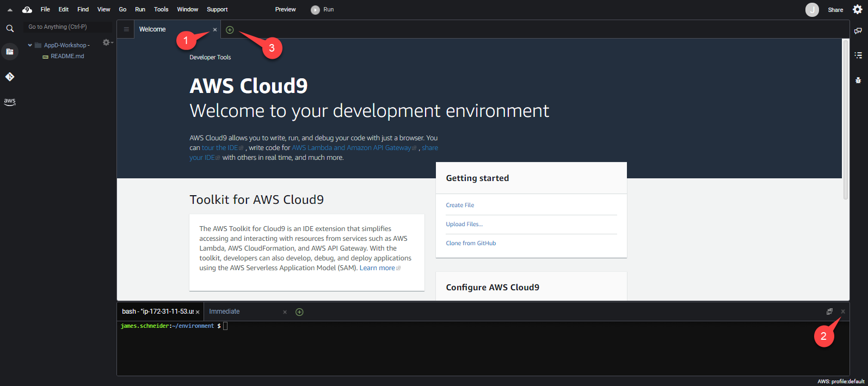Open the search panel magnifier icon
The width and height of the screenshot is (868, 386).
tap(10, 28)
